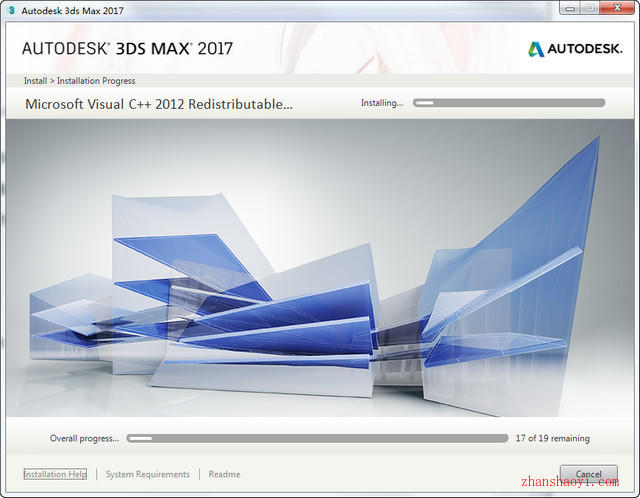Click the 'Microsoft Visual C++ 2012 Redistributable...' text
The image size is (640, 498).
[159, 104]
